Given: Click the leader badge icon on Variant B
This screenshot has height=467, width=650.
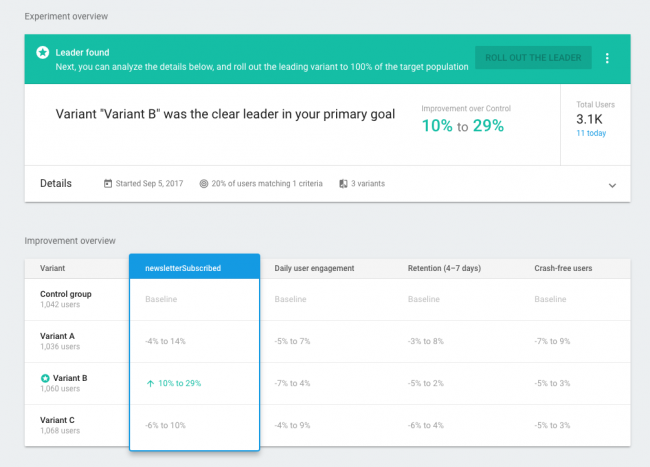Looking at the screenshot, I should click(45, 378).
